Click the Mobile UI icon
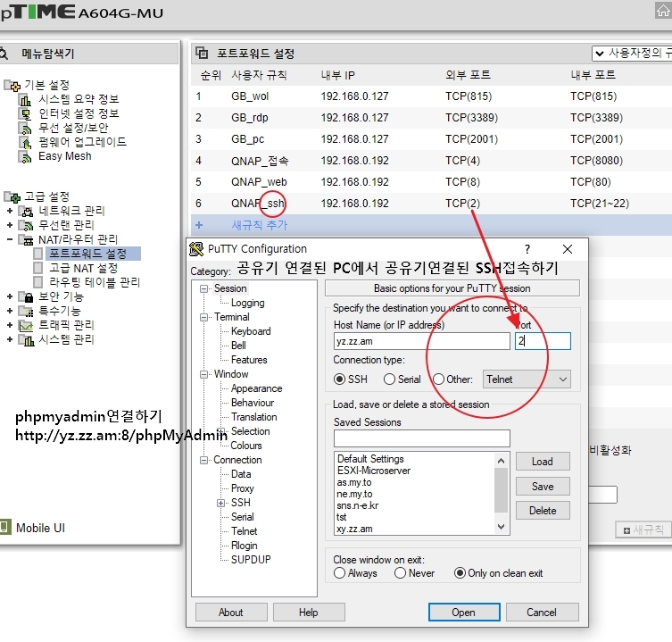Image resolution: width=672 pixels, height=642 pixels. click(x=5, y=528)
